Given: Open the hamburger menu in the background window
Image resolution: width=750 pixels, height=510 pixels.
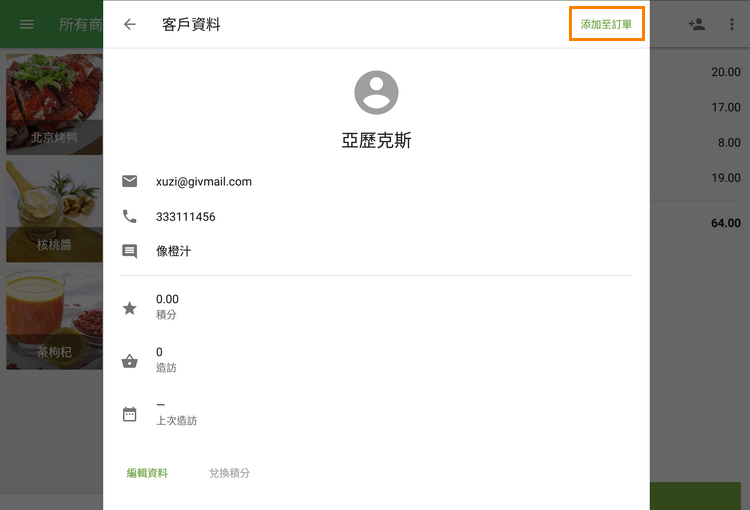Looking at the screenshot, I should (x=27, y=24).
